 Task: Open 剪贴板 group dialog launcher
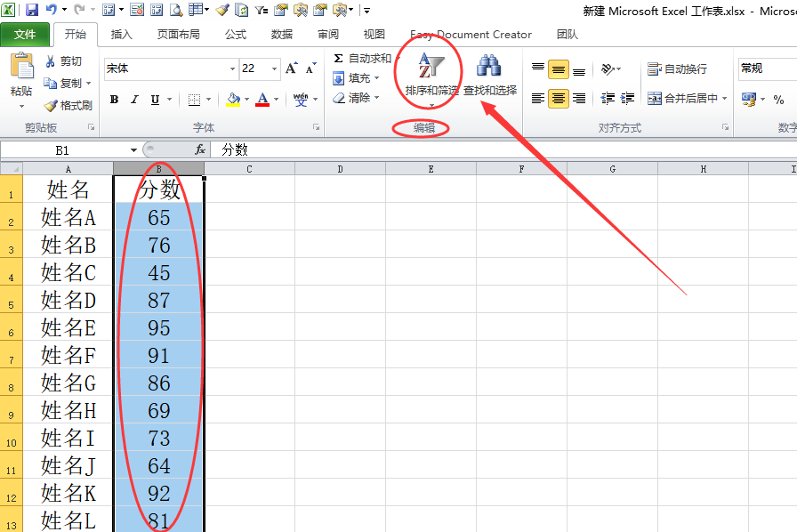point(91,127)
